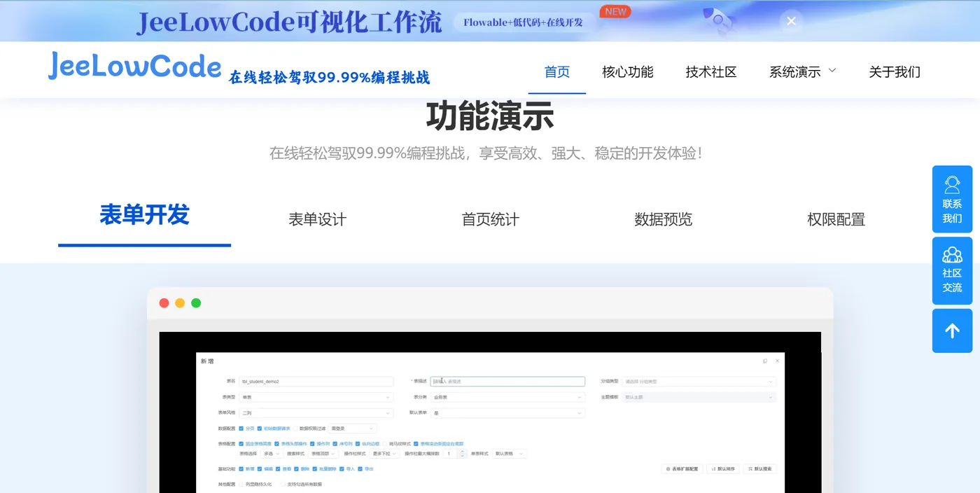Switch to the 表单设计 tab
980x493 pixels.
tap(317, 219)
